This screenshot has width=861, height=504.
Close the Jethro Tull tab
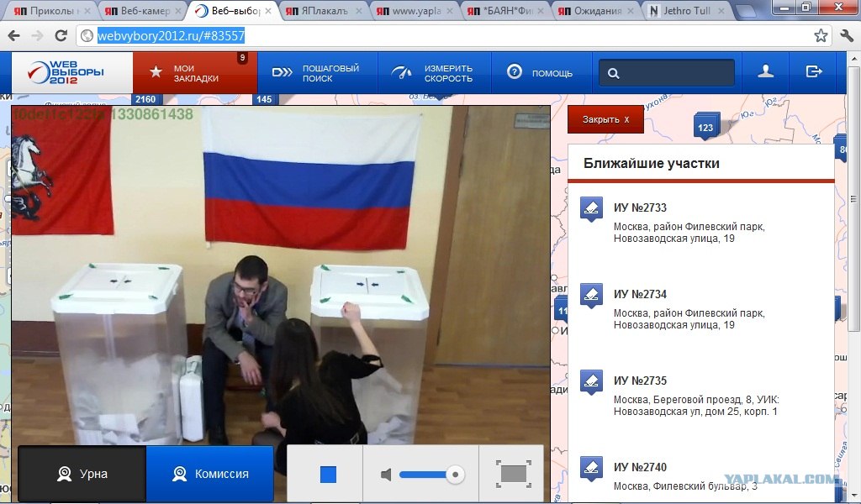coord(721,10)
